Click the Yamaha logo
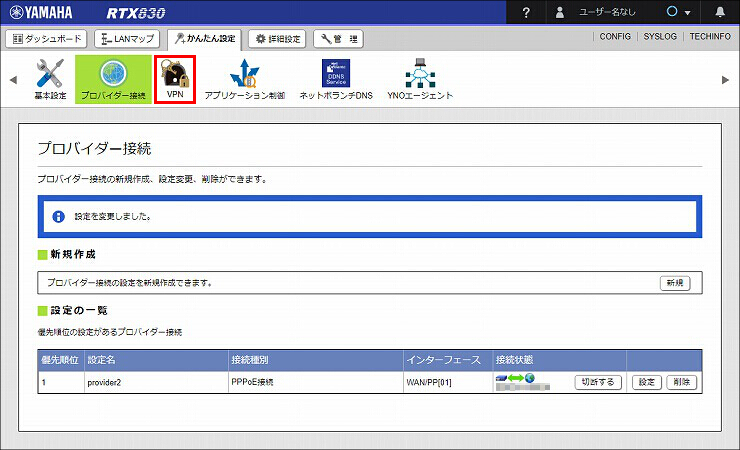 click(x=41, y=12)
